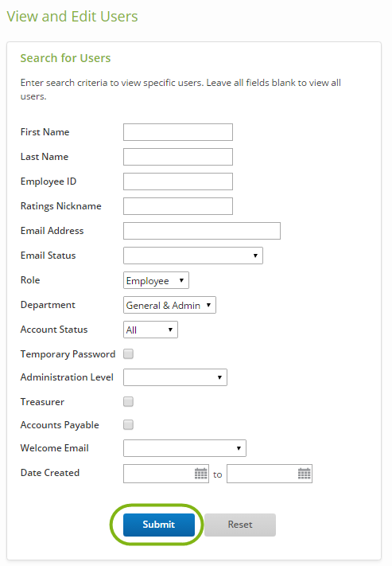
Task: Click the Reset button
Action: [240, 525]
